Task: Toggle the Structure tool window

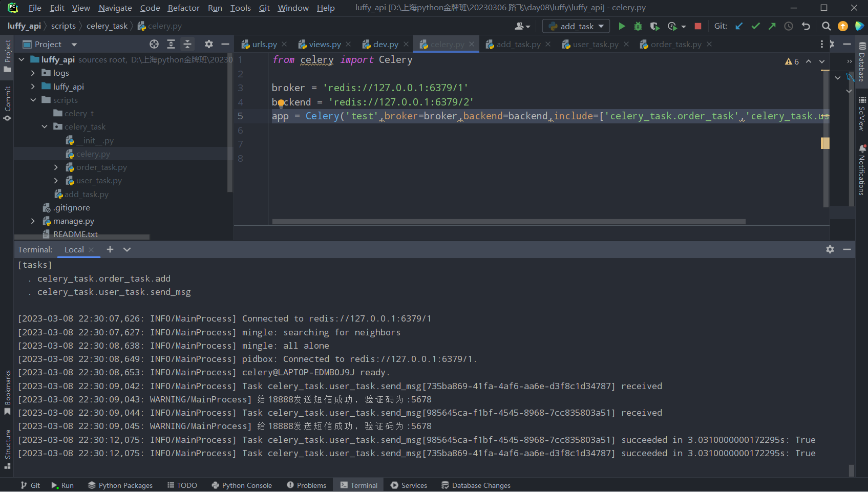Action: click(7, 449)
